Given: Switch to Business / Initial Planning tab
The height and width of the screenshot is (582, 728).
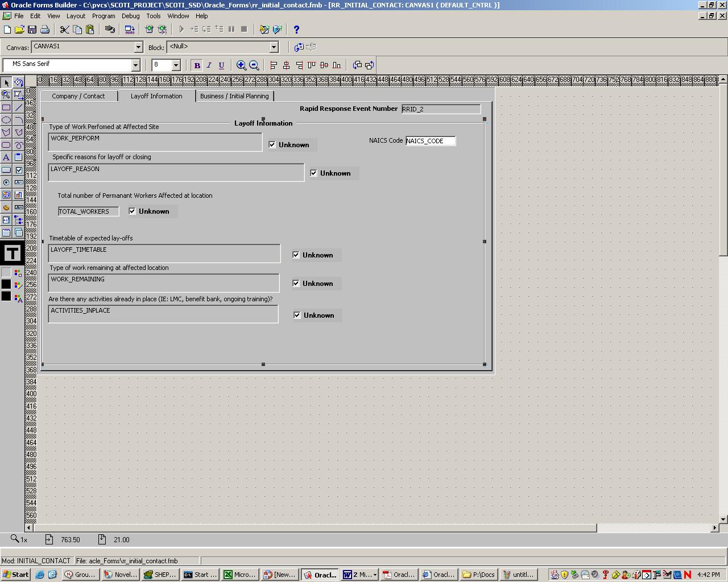Looking at the screenshot, I should tap(234, 96).
